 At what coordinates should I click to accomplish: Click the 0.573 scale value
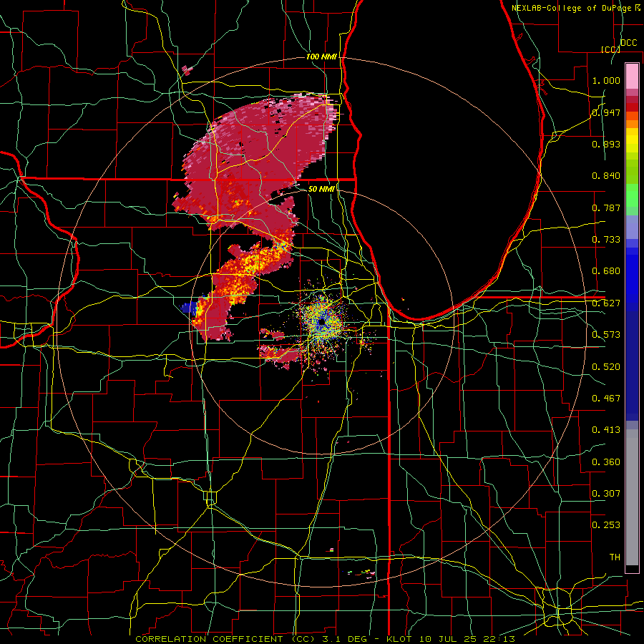[606, 335]
